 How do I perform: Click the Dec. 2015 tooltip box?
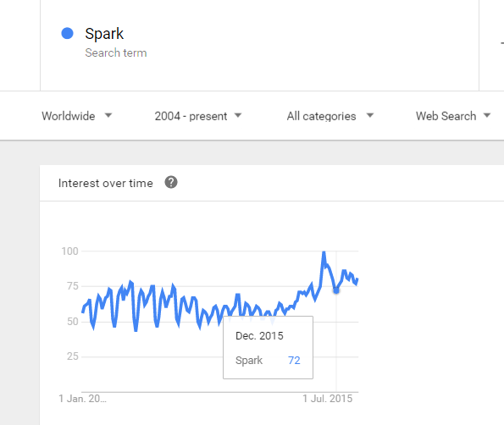[x=268, y=348]
